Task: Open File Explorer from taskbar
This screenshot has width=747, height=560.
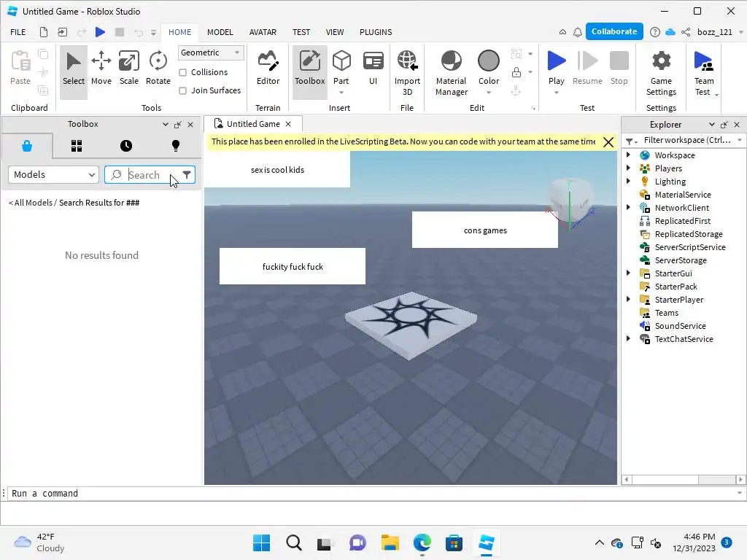Action: [390, 542]
